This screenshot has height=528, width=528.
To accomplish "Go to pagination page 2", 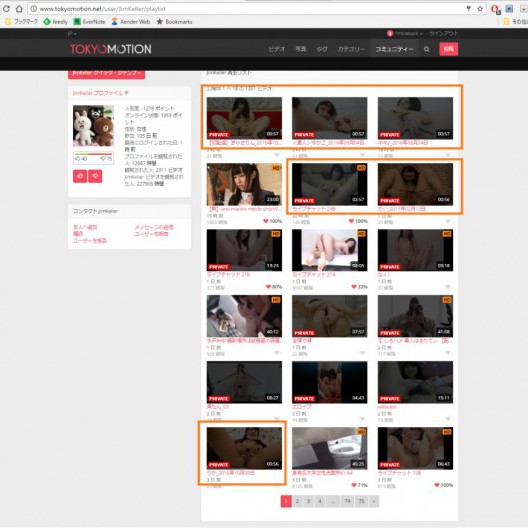I will coord(297,501).
